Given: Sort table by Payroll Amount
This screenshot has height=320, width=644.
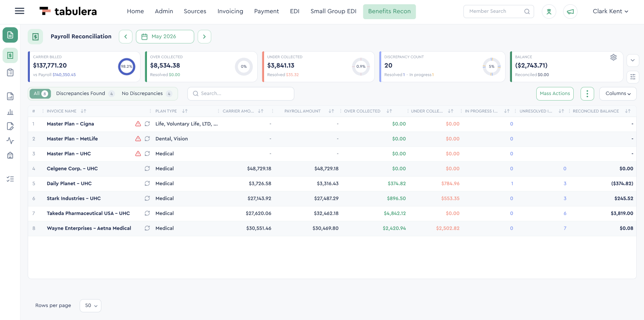Looking at the screenshot, I should tap(331, 111).
